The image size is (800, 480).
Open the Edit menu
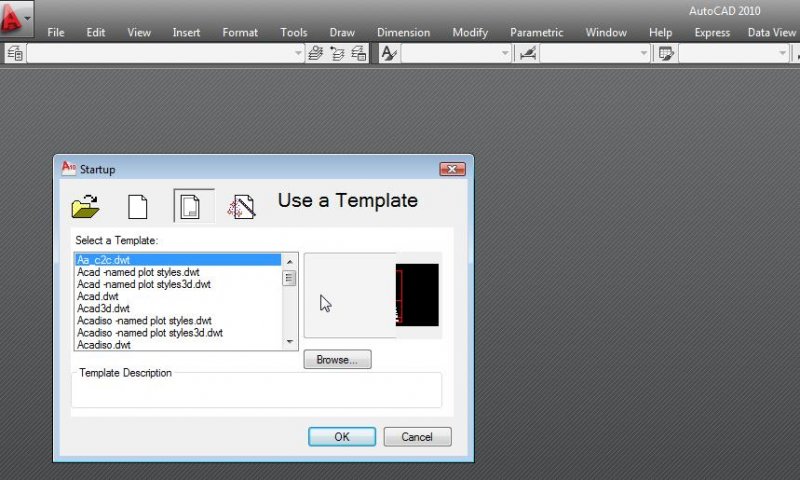[95, 33]
